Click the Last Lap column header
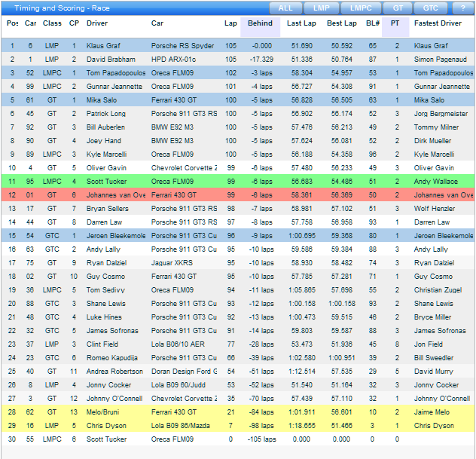Viewport: 476px width, 459px height. pyautogui.click(x=301, y=23)
